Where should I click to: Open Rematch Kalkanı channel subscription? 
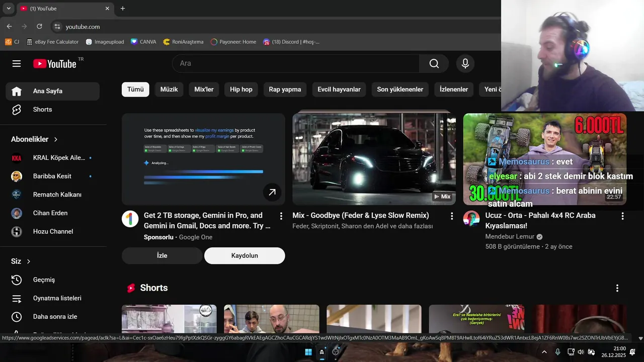click(52, 195)
